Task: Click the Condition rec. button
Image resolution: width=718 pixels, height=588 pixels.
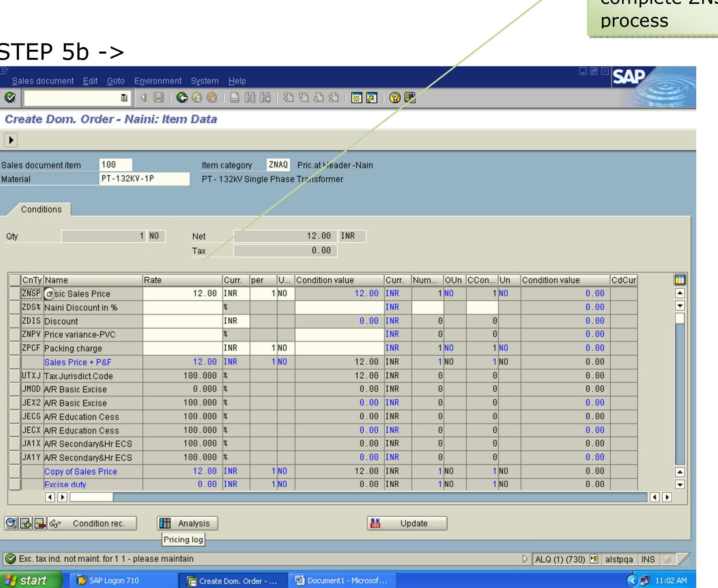Action: pos(92,524)
